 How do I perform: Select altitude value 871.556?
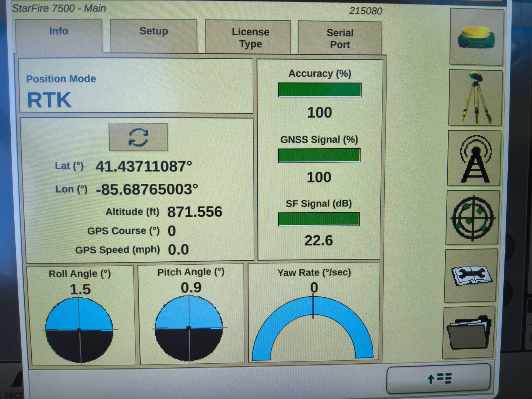tap(195, 212)
